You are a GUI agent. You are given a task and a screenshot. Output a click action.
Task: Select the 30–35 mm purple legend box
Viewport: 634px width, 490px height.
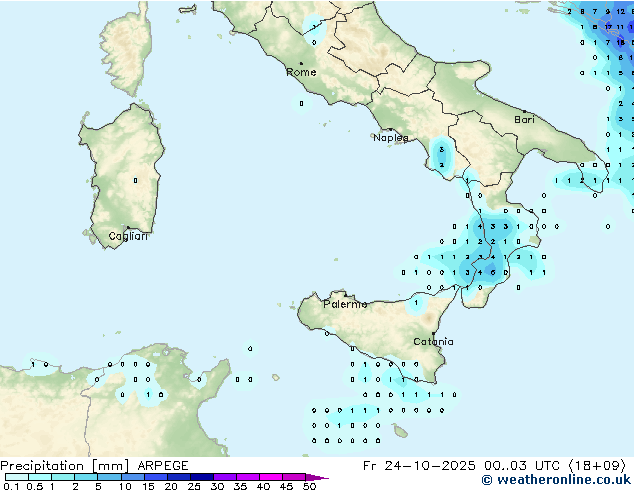coord(224,477)
